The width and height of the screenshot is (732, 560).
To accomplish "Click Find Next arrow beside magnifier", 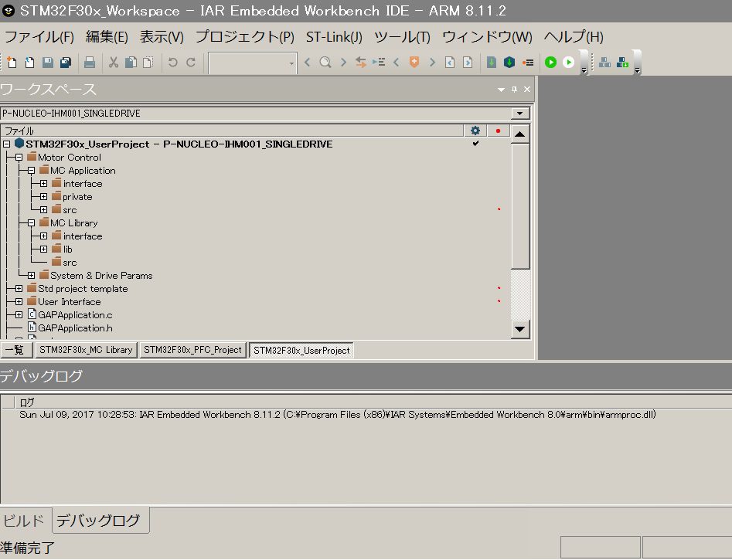I will [x=343, y=62].
